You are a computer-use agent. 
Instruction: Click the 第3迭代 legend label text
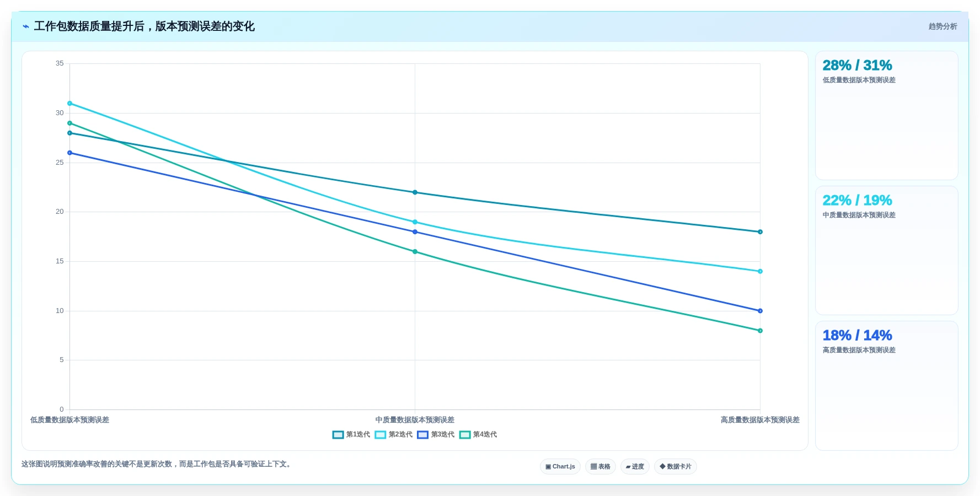[443, 435]
